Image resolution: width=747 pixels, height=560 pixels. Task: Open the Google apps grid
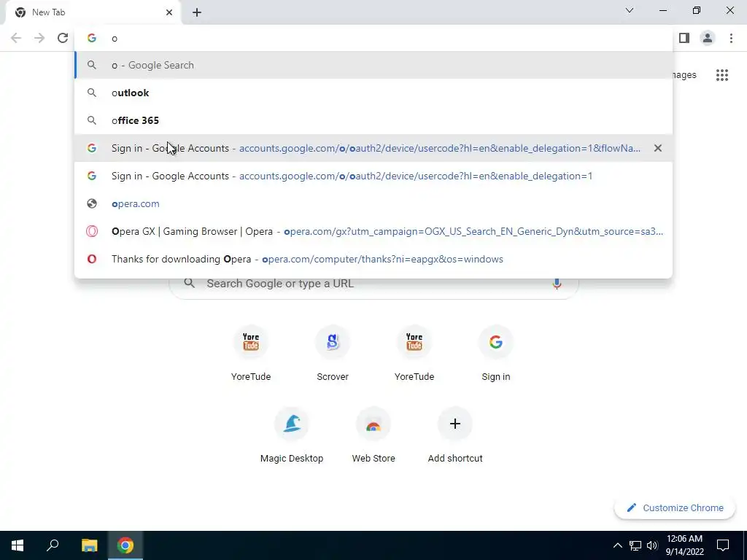click(722, 75)
